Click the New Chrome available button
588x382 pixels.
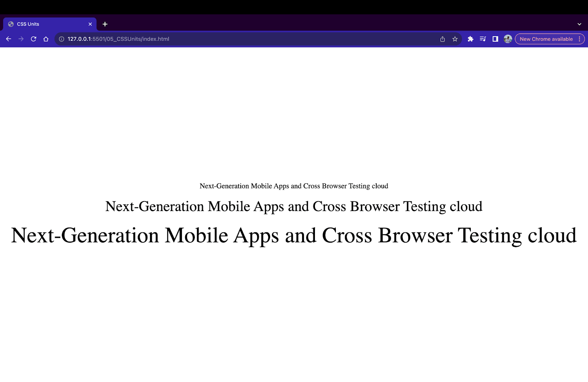(x=546, y=39)
